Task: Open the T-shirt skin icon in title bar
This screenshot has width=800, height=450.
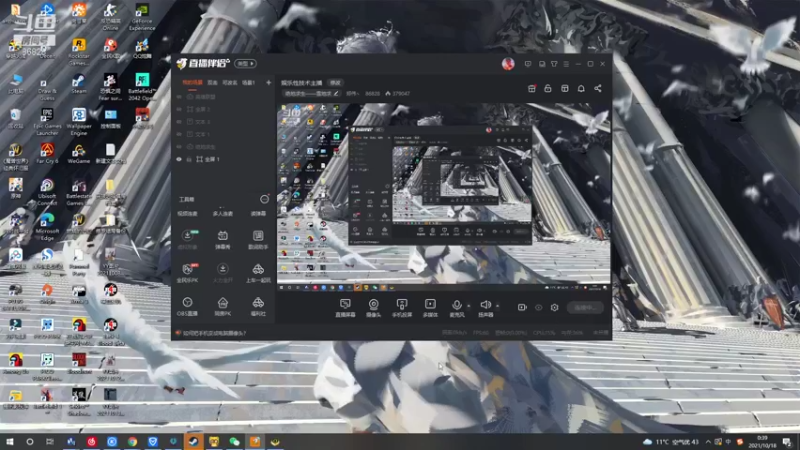Action: click(554, 64)
